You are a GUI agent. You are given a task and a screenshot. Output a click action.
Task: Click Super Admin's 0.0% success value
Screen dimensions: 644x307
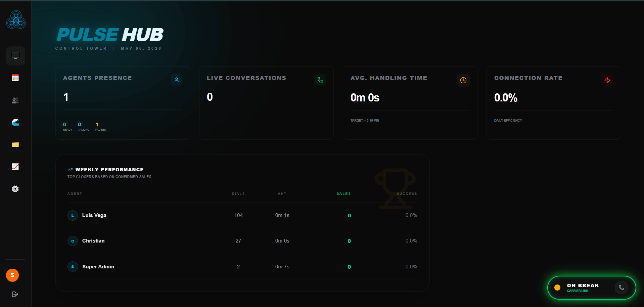point(411,267)
